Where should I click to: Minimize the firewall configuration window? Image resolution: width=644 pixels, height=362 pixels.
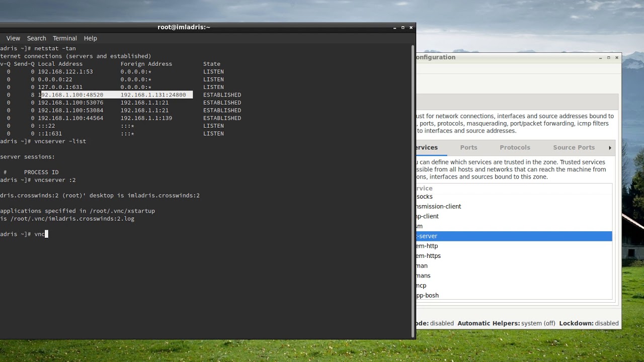coord(600,58)
